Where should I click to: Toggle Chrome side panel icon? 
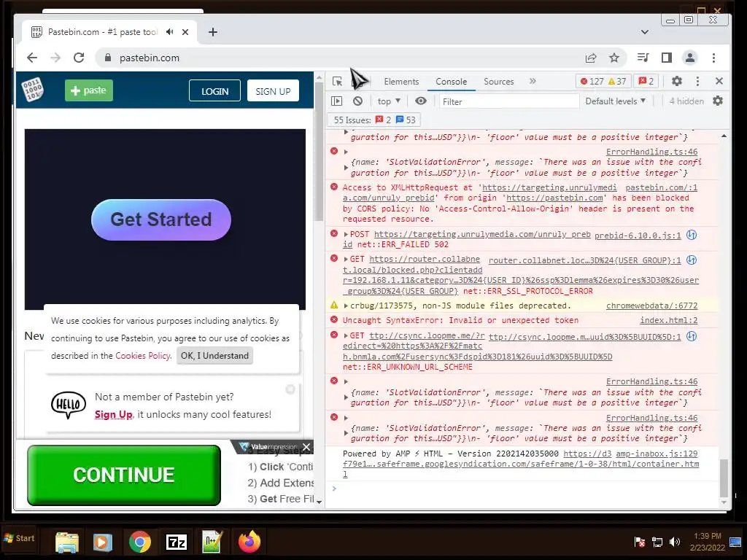coord(667,58)
